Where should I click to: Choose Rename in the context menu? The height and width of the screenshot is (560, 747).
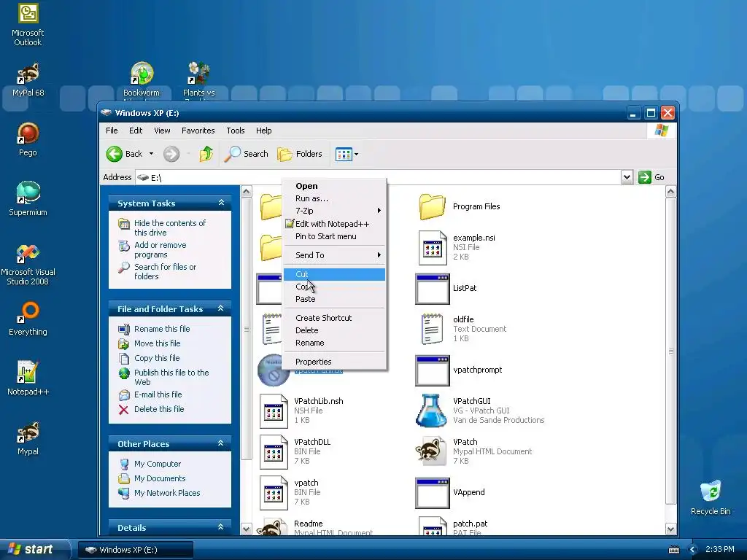click(334, 343)
